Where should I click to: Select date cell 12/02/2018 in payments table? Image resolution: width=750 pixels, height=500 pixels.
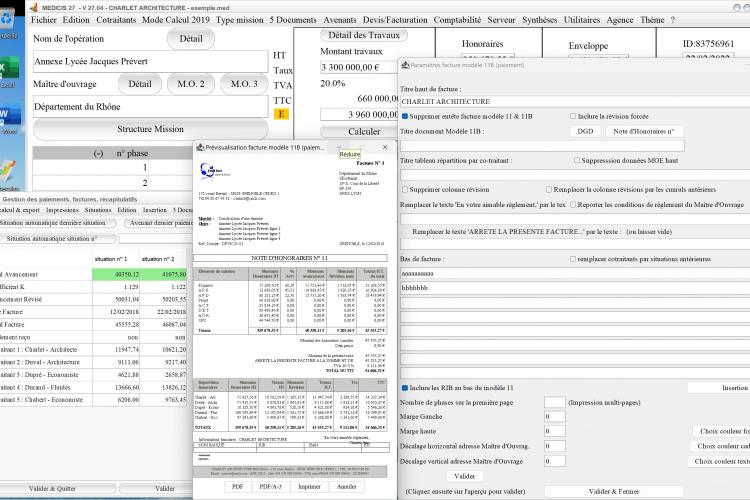[116, 311]
